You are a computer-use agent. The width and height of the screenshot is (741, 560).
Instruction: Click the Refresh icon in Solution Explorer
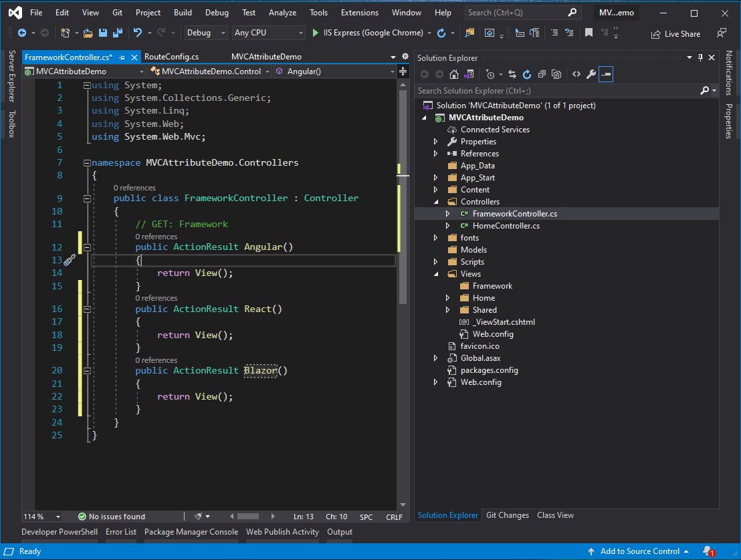tap(527, 74)
